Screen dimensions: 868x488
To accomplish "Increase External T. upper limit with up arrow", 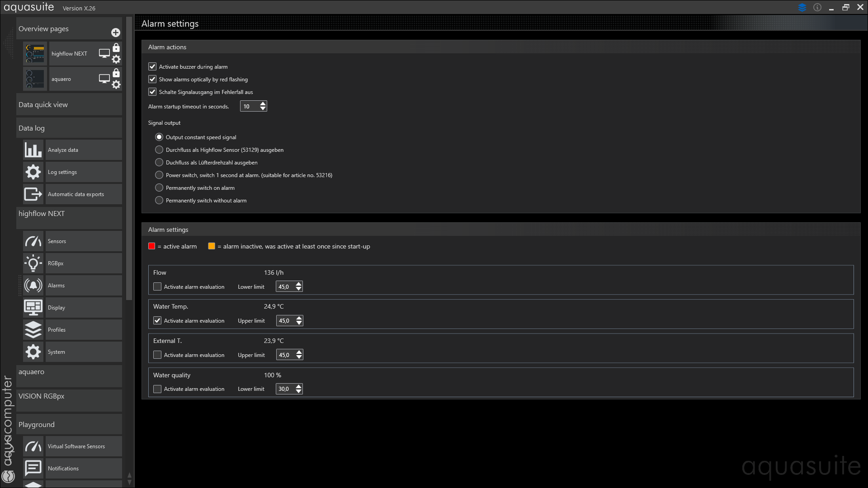I will click(299, 352).
